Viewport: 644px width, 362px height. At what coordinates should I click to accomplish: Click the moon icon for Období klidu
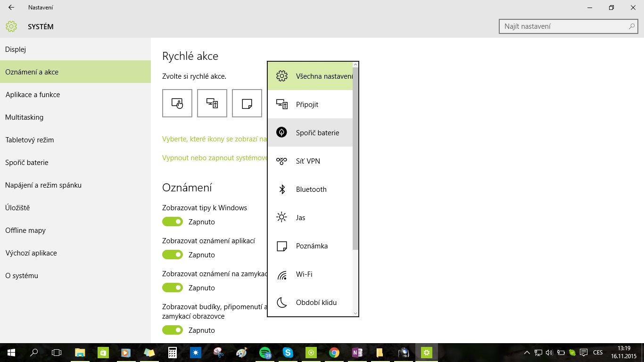coord(282,302)
